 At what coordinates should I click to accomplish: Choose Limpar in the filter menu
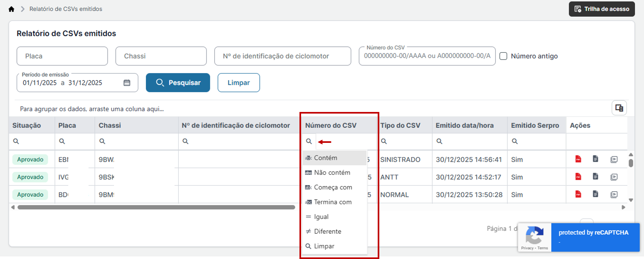[x=335, y=246]
